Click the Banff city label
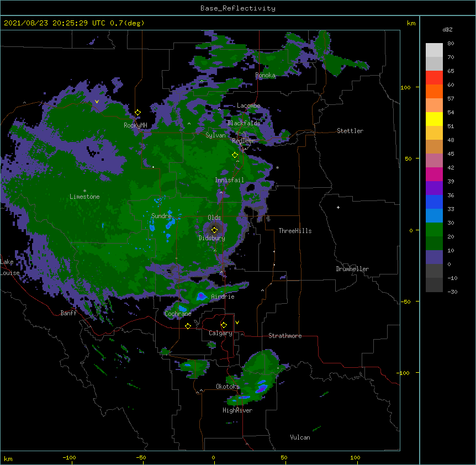Viewport: 476px width, 465px height. point(68,313)
